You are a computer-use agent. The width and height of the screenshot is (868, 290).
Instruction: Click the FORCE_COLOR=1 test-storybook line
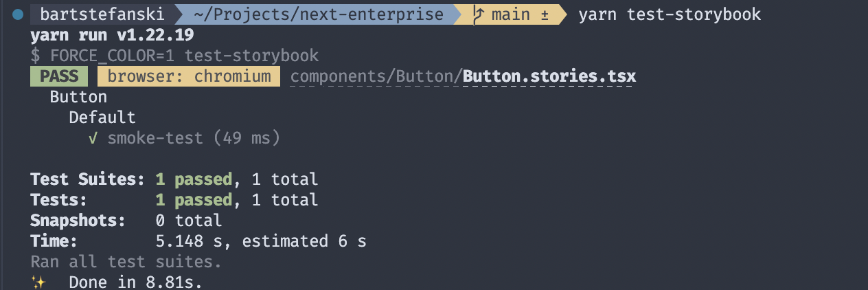pyautogui.click(x=174, y=56)
